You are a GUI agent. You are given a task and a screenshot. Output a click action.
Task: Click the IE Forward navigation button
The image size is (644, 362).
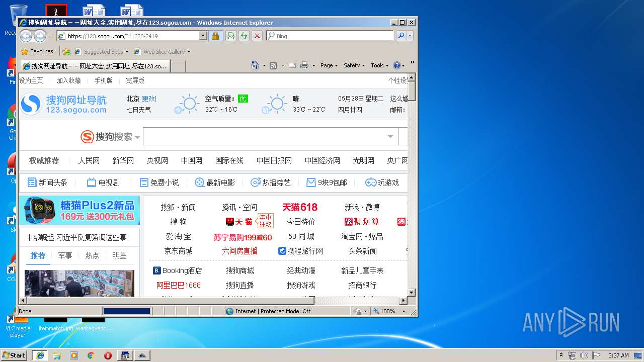[40, 36]
